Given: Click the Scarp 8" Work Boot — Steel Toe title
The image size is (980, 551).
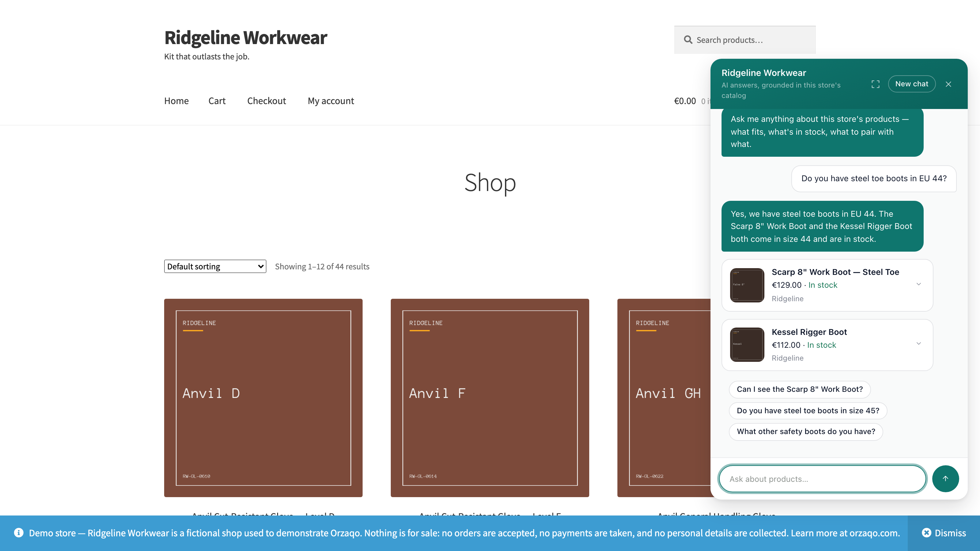Looking at the screenshot, I should pyautogui.click(x=835, y=272).
